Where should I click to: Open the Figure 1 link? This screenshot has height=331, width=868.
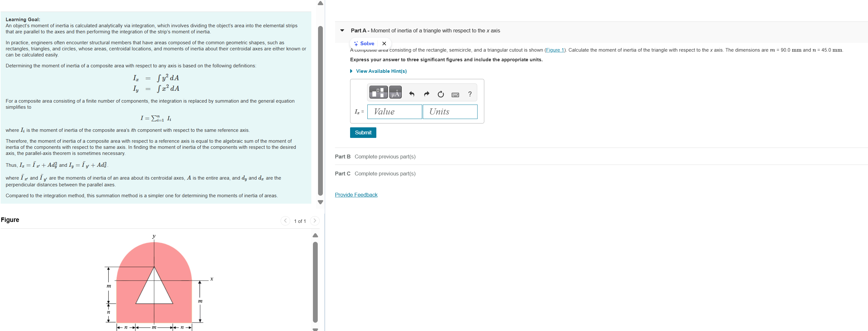pos(555,50)
